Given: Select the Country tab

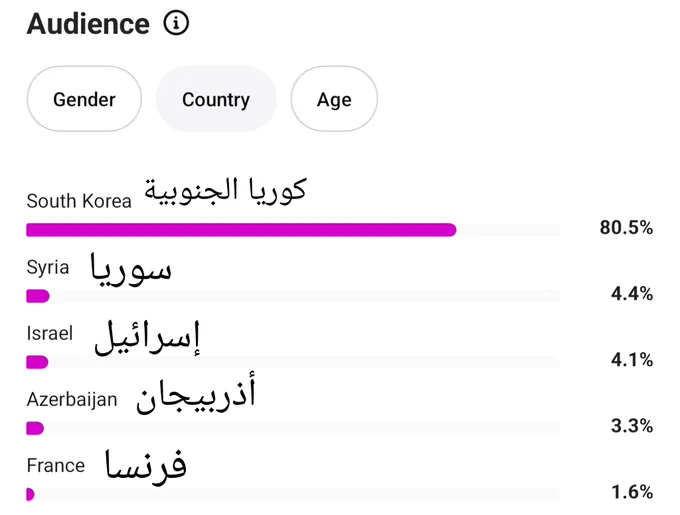Looking at the screenshot, I should pyautogui.click(x=216, y=99).
